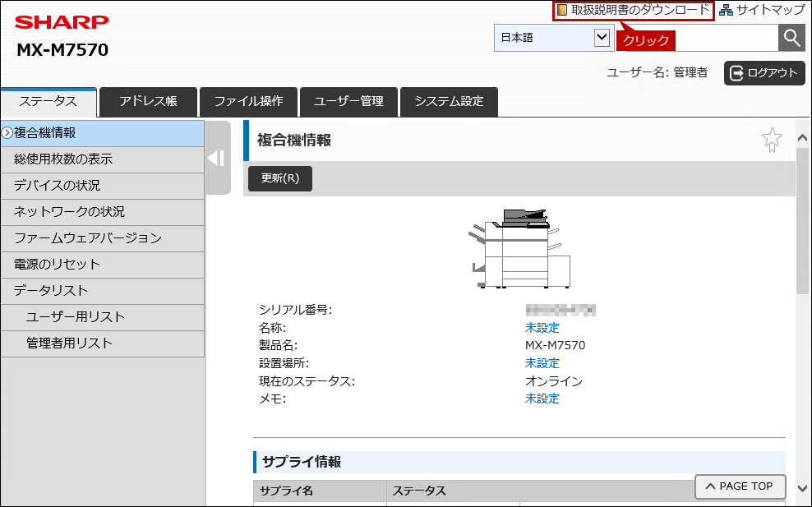
Task: Switch to the アドレス帳 tab
Action: [148, 102]
